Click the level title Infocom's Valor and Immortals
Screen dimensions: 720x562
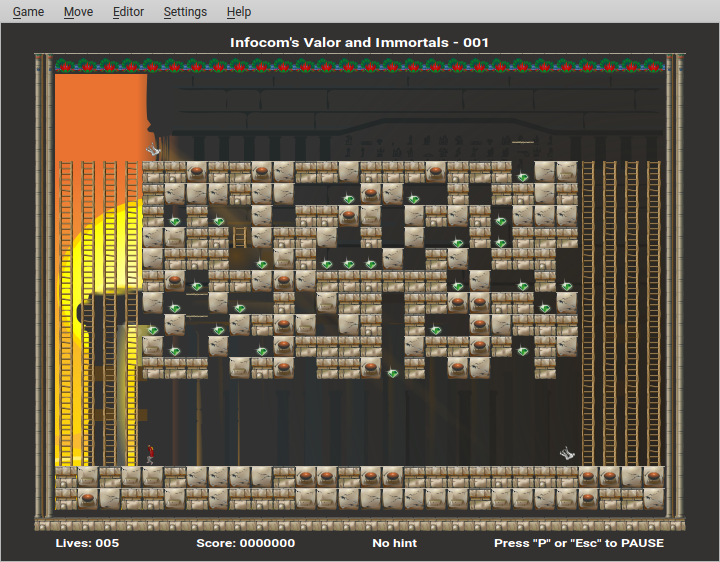click(359, 42)
